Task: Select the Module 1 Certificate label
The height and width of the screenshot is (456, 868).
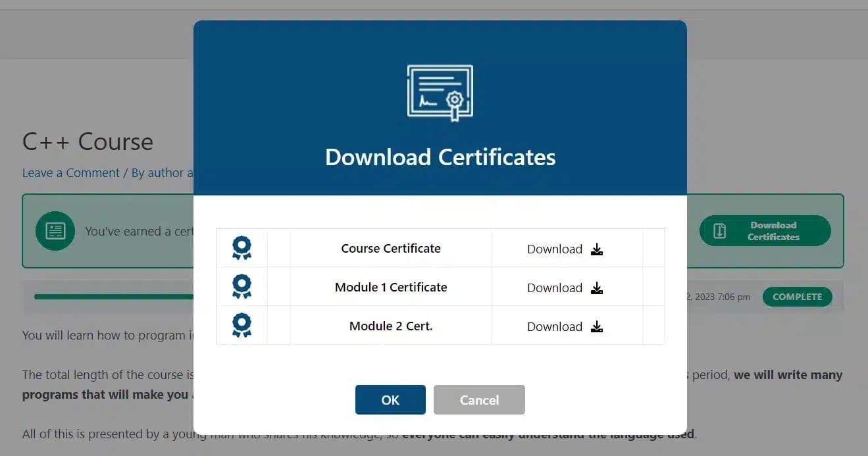Action: 391,287
